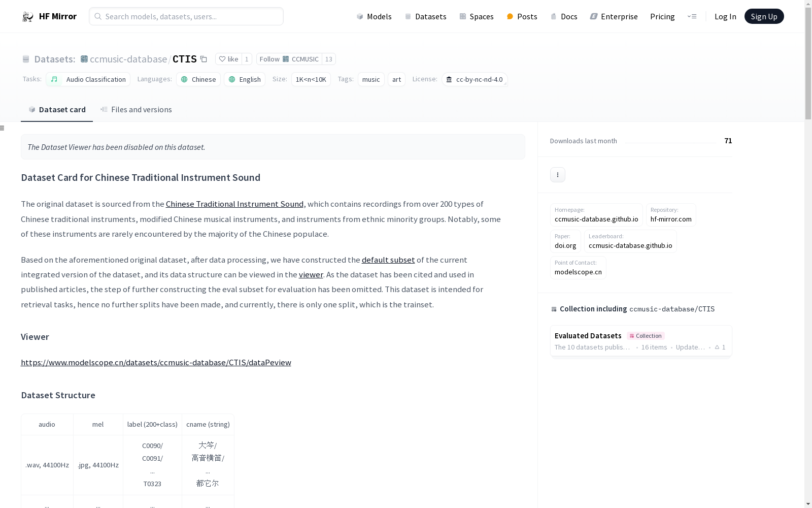Open Posts in navigation bar
812x508 pixels.
522,16
